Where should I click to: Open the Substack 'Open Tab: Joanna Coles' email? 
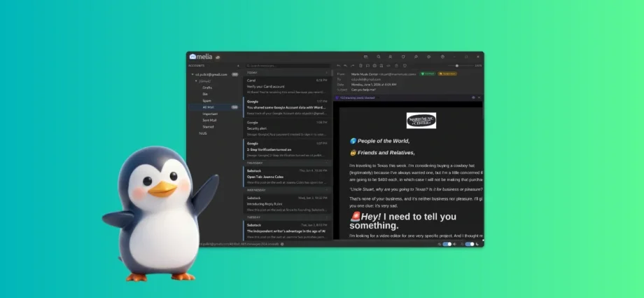click(287, 176)
